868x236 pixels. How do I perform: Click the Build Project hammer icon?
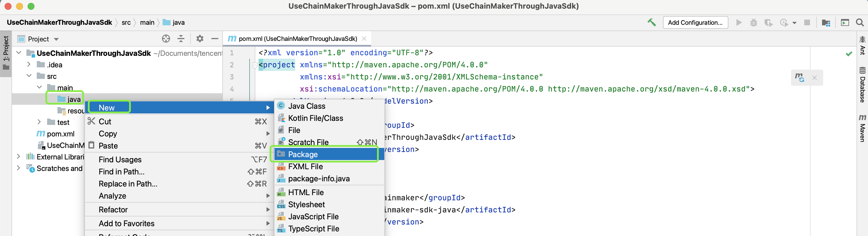coord(651,23)
